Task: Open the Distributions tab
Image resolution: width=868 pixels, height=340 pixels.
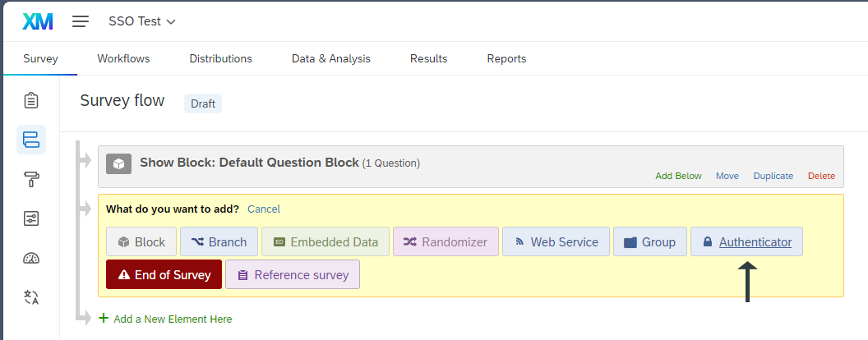Action: [220, 58]
